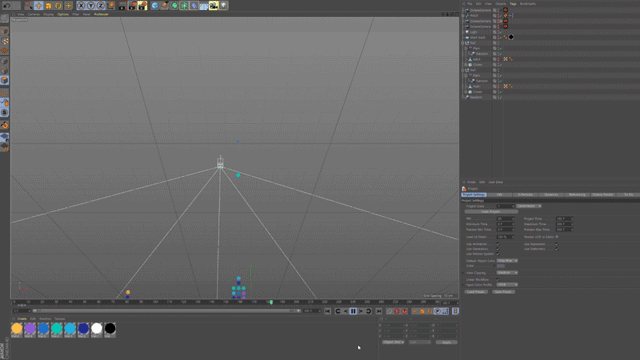Screen dimensions: 640x360
Task: Open the Project Scale units dropdown
Action: [529, 206]
